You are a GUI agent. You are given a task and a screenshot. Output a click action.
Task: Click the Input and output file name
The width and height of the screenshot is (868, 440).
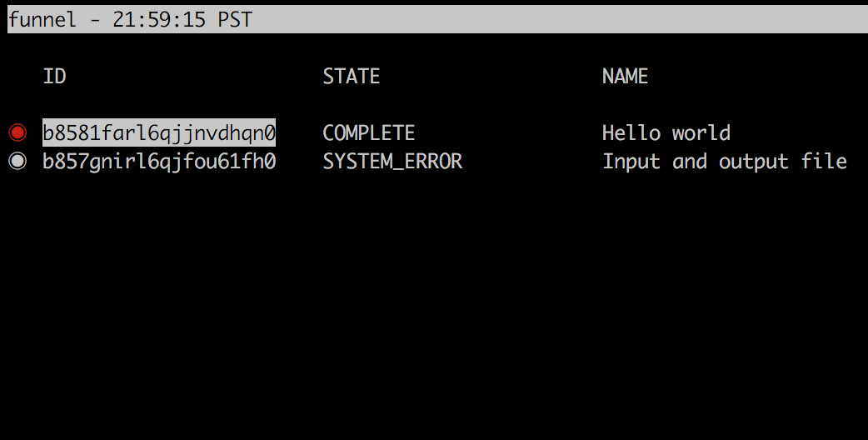coord(725,162)
